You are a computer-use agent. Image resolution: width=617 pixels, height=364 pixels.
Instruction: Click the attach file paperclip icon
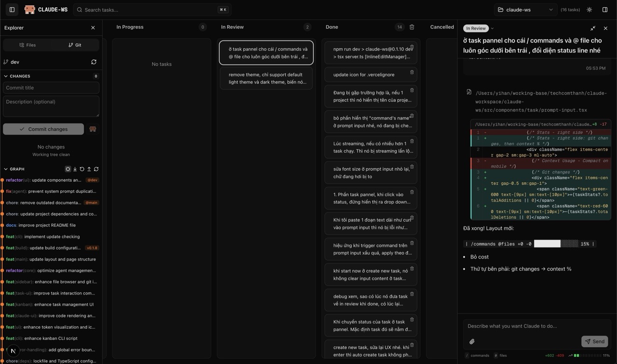[x=472, y=341]
